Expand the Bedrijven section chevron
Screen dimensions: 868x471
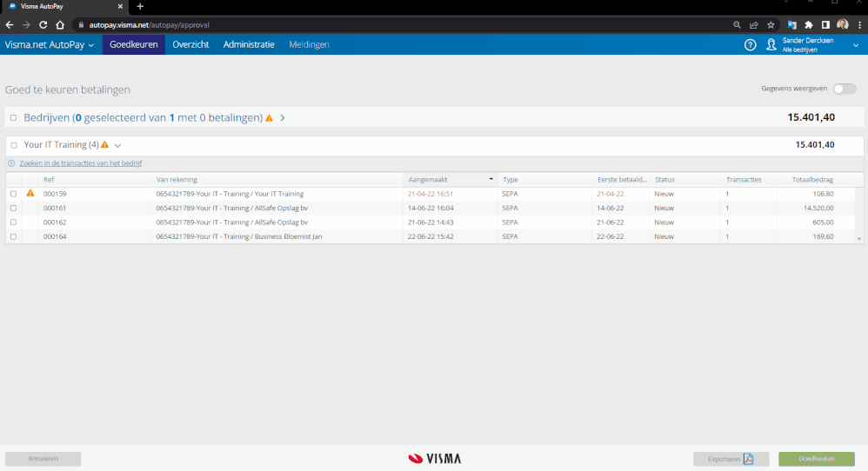pos(283,118)
